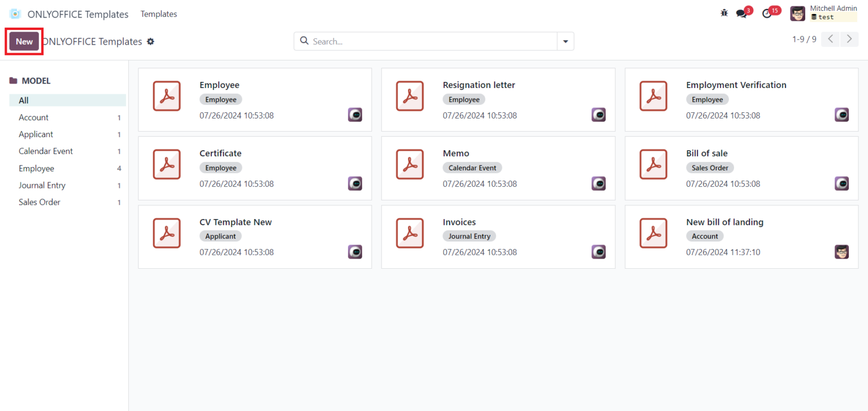Click the Applicant tag on CV Template New
The width and height of the screenshot is (868, 411).
[220, 236]
